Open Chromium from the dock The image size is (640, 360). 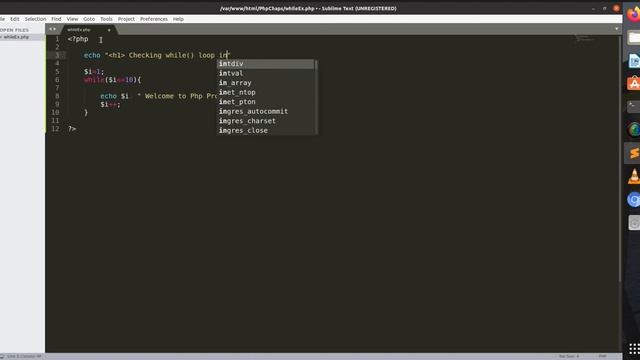pyautogui.click(x=634, y=200)
